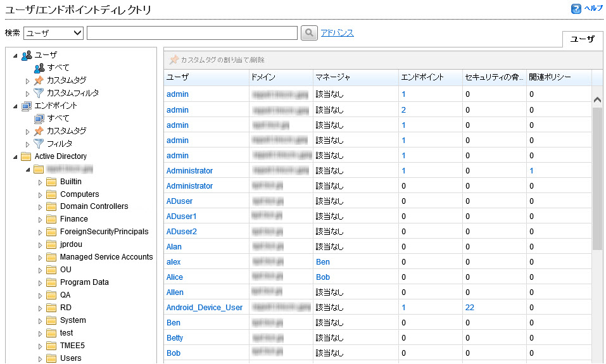Click the Active Directory folder icon
The width and height of the screenshot is (606, 364).
[26, 156]
